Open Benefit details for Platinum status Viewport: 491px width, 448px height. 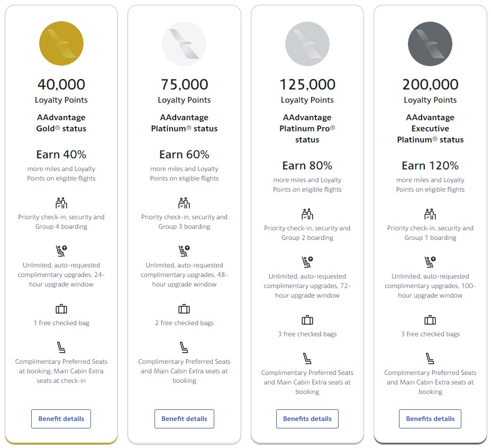(x=184, y=418)
